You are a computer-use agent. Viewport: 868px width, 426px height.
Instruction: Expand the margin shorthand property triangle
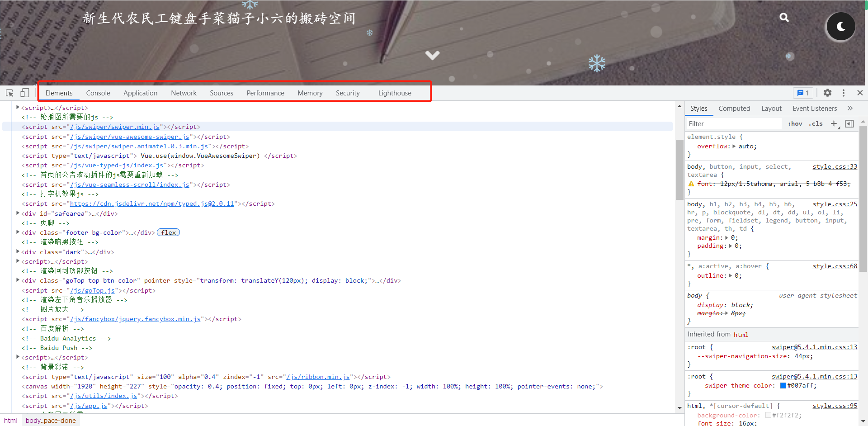(726, 237)
